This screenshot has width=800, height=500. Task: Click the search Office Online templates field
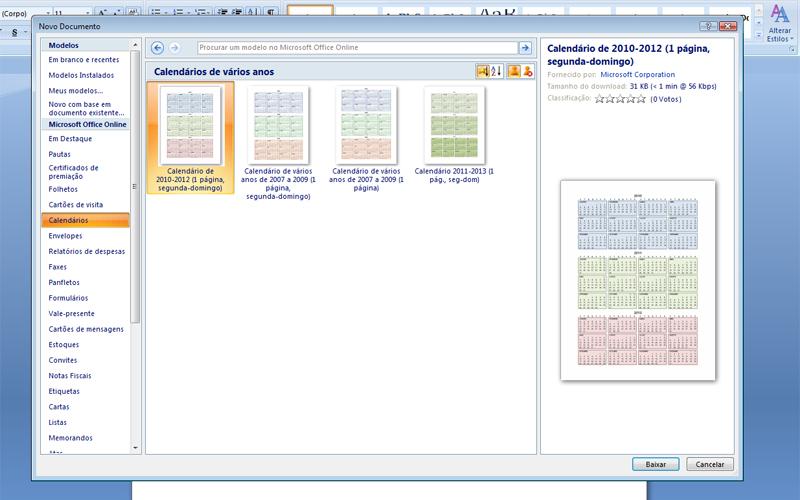(356, 48)
